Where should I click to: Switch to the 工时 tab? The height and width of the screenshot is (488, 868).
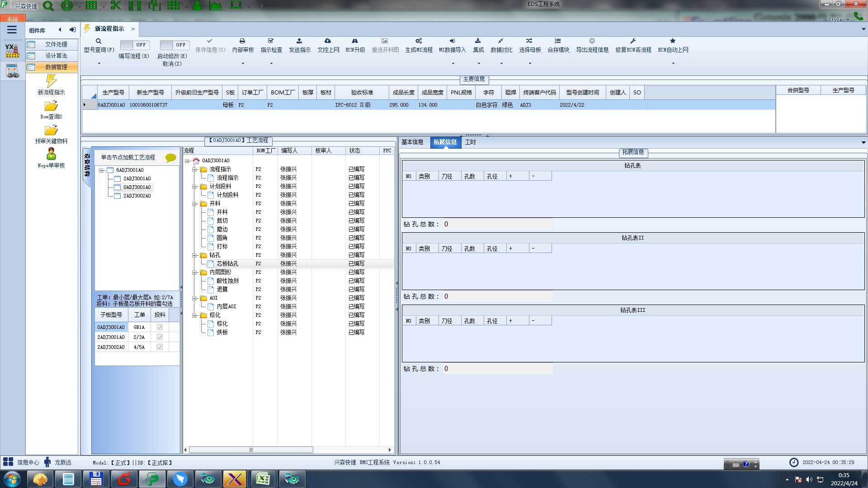(471, 142)
